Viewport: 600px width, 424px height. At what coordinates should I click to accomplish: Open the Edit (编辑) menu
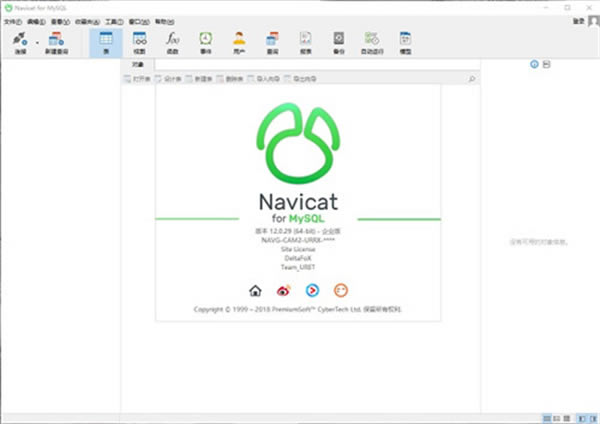coord(36,22)
